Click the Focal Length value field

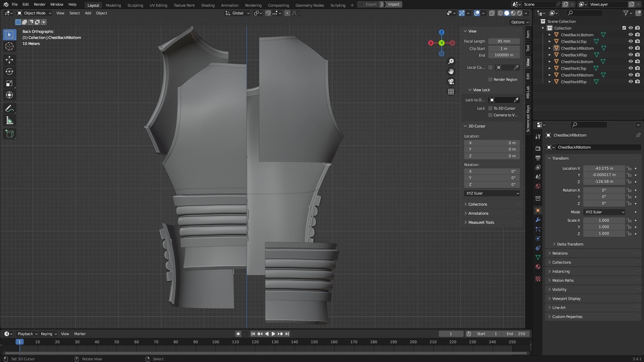coord(503,41)
